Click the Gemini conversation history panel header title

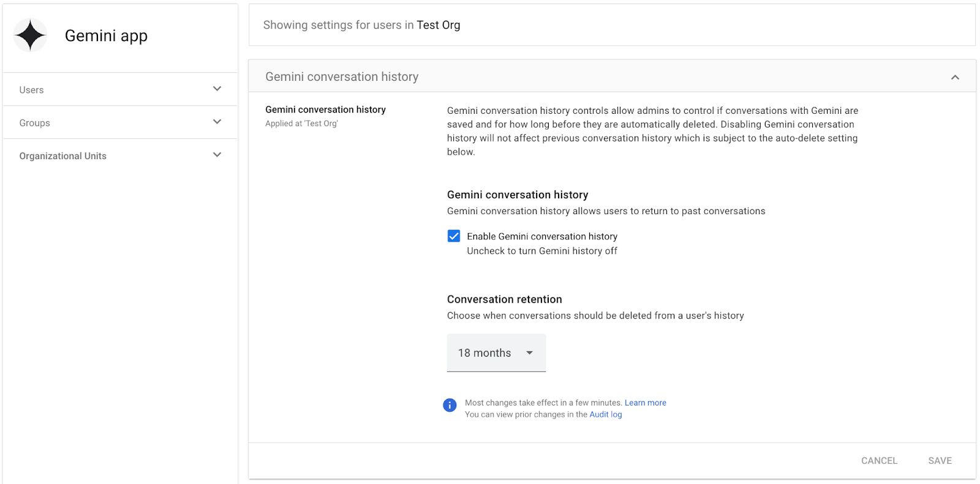pos(342,76)
